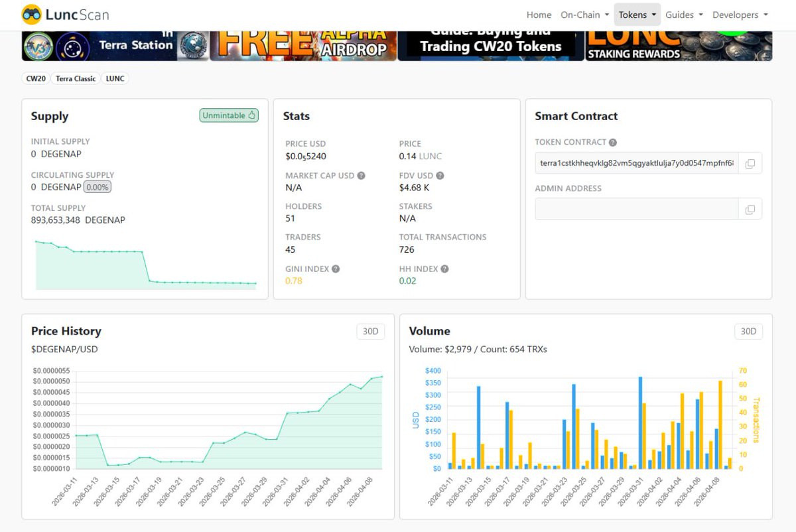The height and width of the screenshot is (532, 796).
Task: Click the LUNC tag
Action: coord(115,78)
